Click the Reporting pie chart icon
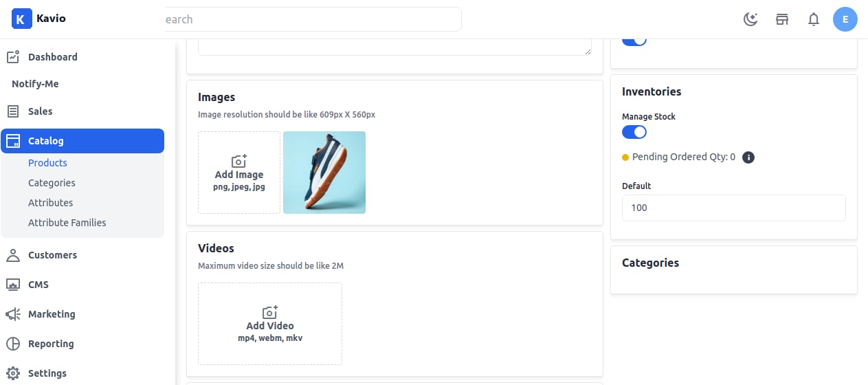The image size is (868, 385). click(x=13, y=344)
